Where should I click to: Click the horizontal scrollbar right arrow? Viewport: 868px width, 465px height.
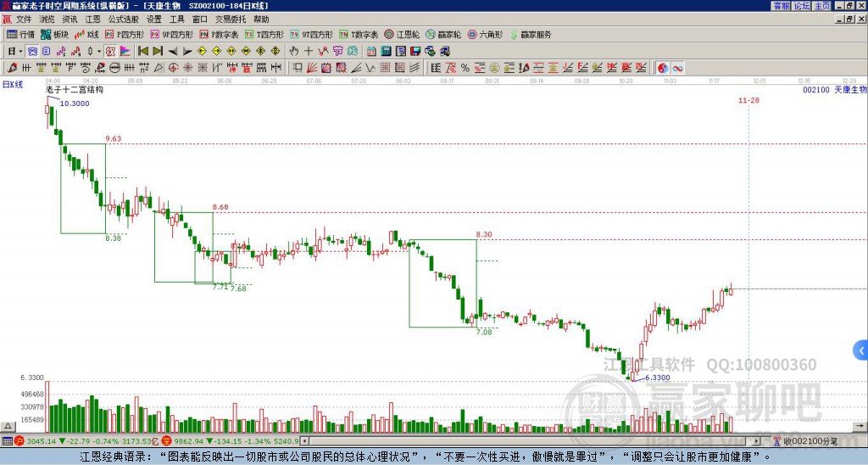[x=756, y=441]
